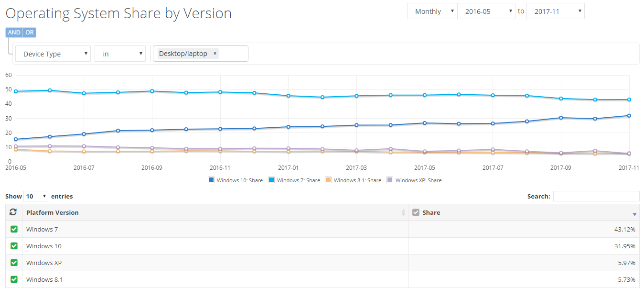
Task: Click the refresh icon in table header
Action: (13, 212)
